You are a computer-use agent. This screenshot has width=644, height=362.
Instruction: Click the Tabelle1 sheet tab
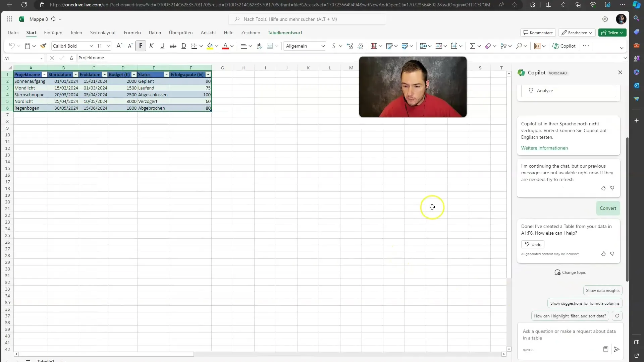tap(46, 361)
